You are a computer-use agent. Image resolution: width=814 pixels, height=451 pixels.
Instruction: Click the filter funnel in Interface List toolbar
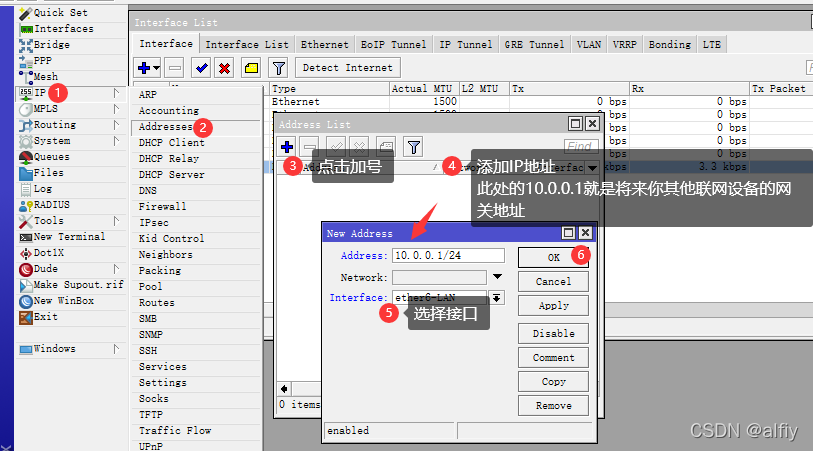[x=279, y=68]
